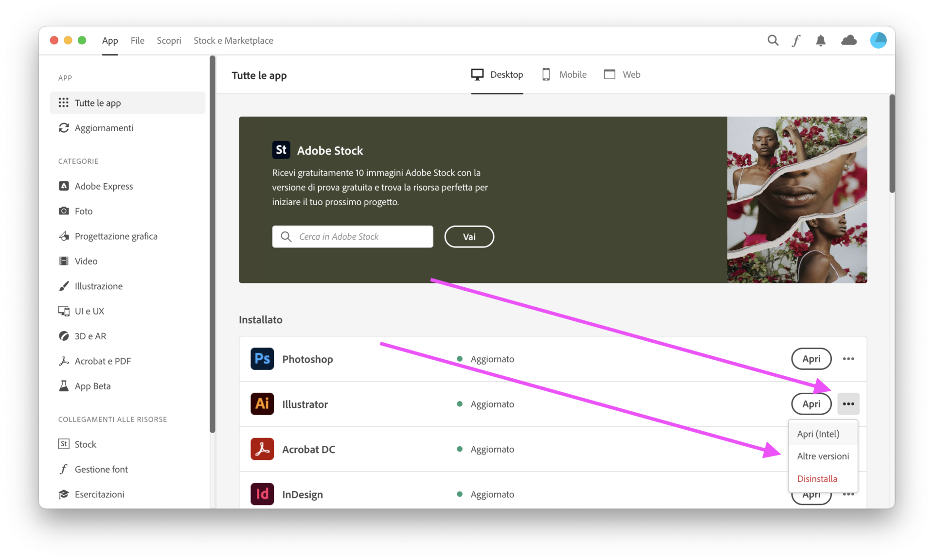Screen dimensions: 934x560
Task: Click the Adobe Stock St logo in banner
Action: (281, 150)
